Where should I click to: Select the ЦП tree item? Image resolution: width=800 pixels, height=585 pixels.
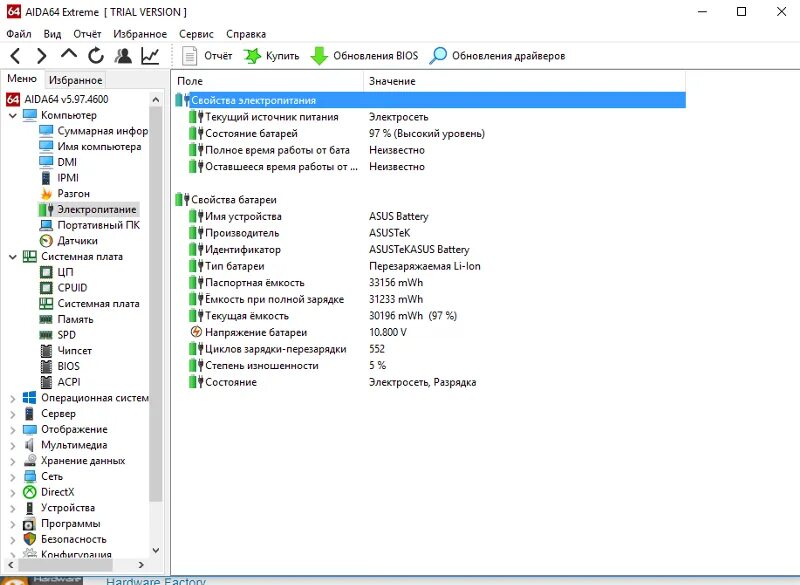pyautogui.click(x=57, y=272)
